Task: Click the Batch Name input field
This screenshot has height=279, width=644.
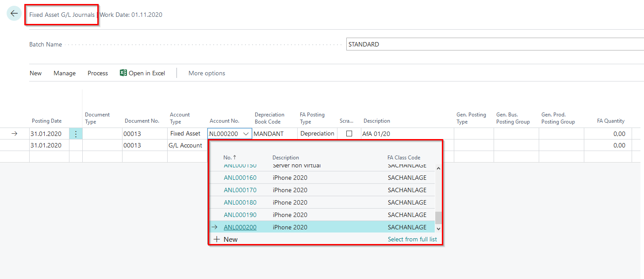Action: coord(494,44)
